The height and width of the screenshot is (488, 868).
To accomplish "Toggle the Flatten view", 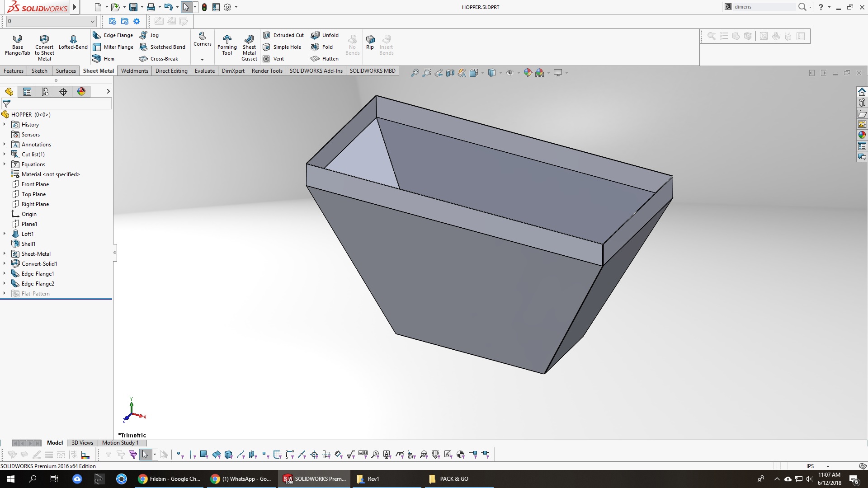I will (325, 59).
